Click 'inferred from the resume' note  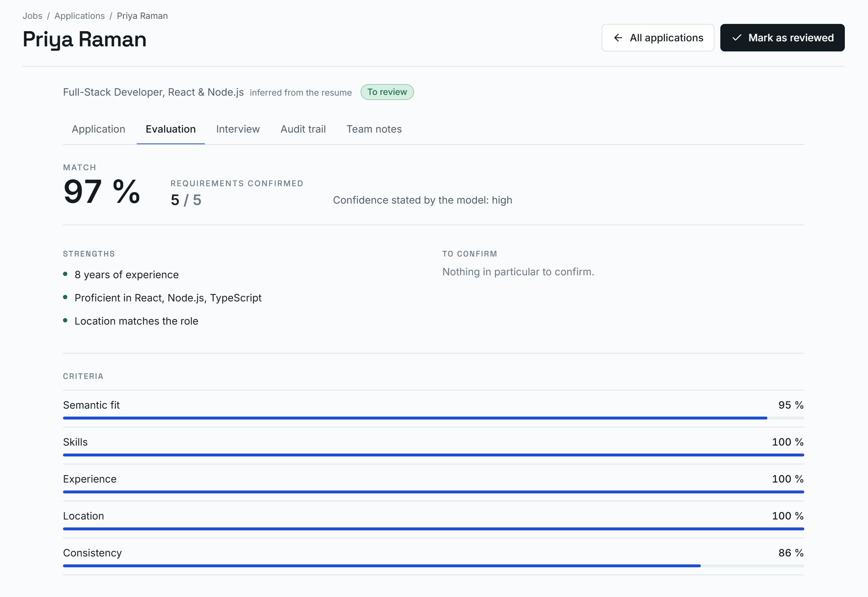tap(301, 93)
